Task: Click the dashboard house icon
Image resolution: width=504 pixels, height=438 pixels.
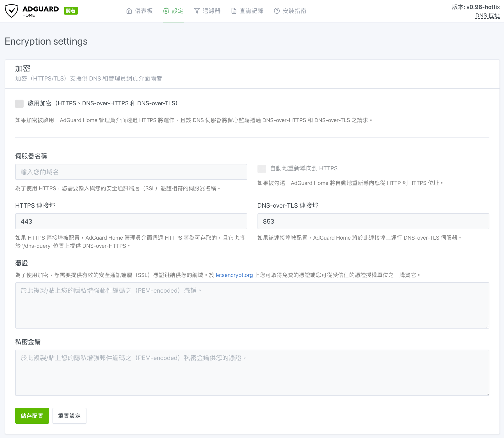Action: 129,11
